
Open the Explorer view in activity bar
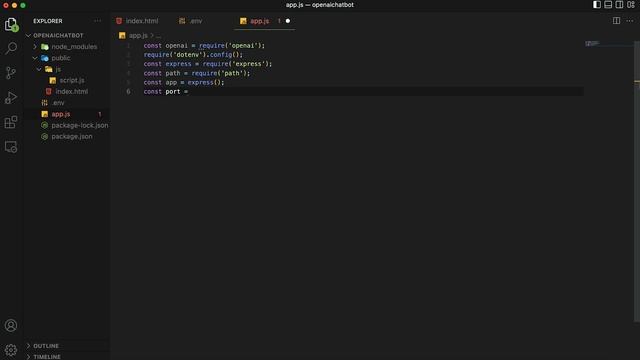[11, 24]
